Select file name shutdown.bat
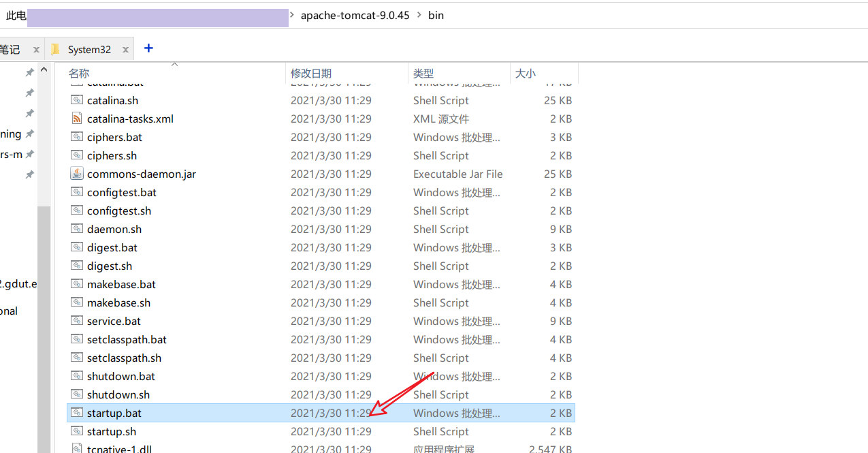This screenshot has width=868, height=453. pos(121,376)
